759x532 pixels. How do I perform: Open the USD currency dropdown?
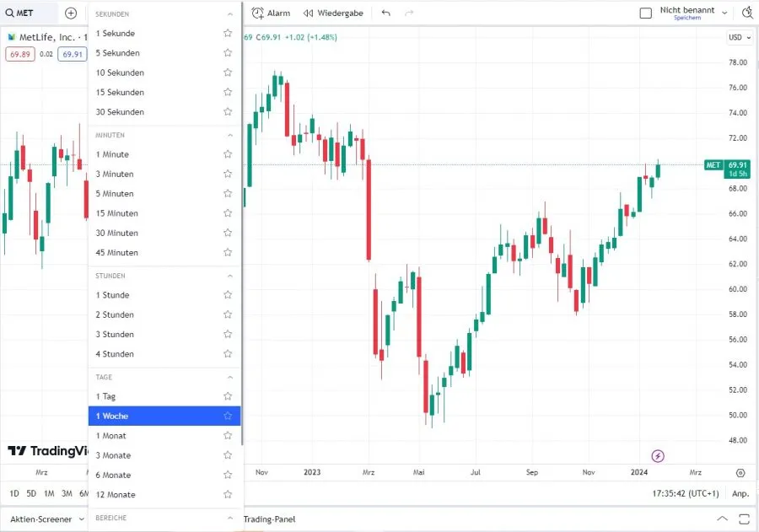(x=738, y=37)
